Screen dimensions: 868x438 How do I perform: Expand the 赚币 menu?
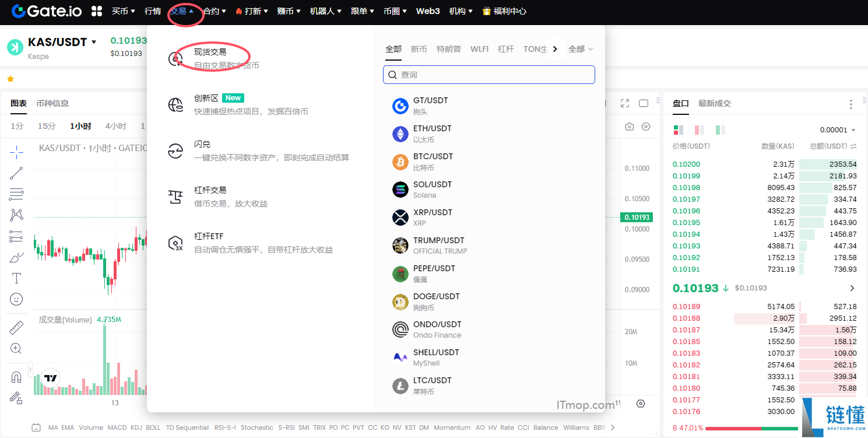[289, 11]
